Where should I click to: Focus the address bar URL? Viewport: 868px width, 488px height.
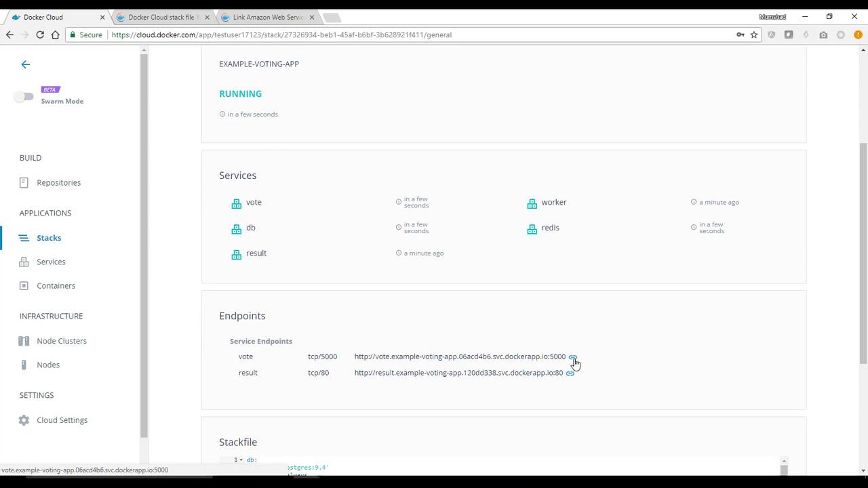click(x=281, y=35)
